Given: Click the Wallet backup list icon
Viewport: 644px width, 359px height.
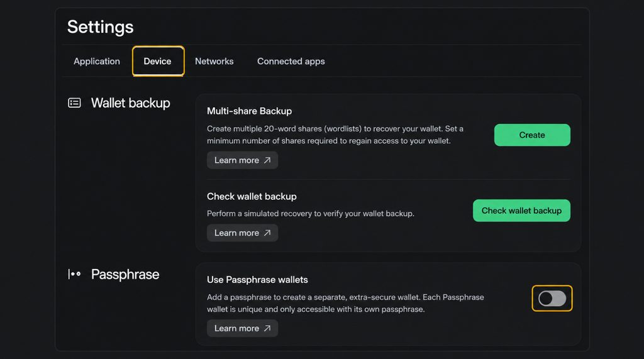Looking at the screenshot, I should (x=74, y=102).
